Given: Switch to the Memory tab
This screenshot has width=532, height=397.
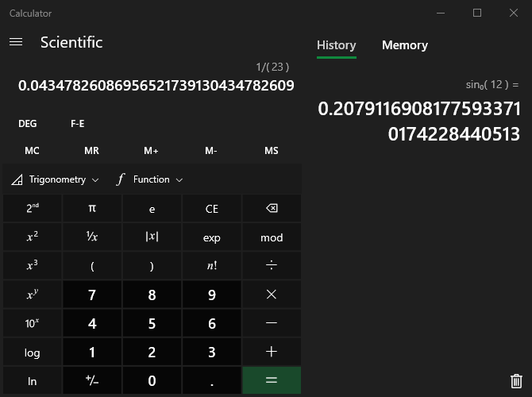Looking at the screenshot, I should tap(404, 45).
